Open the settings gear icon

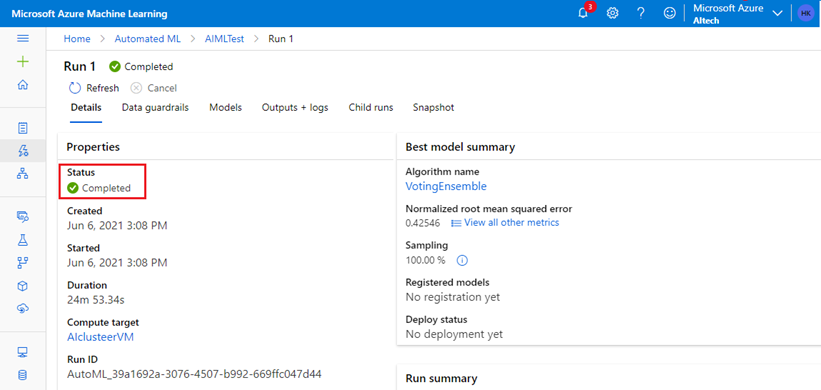612,13
